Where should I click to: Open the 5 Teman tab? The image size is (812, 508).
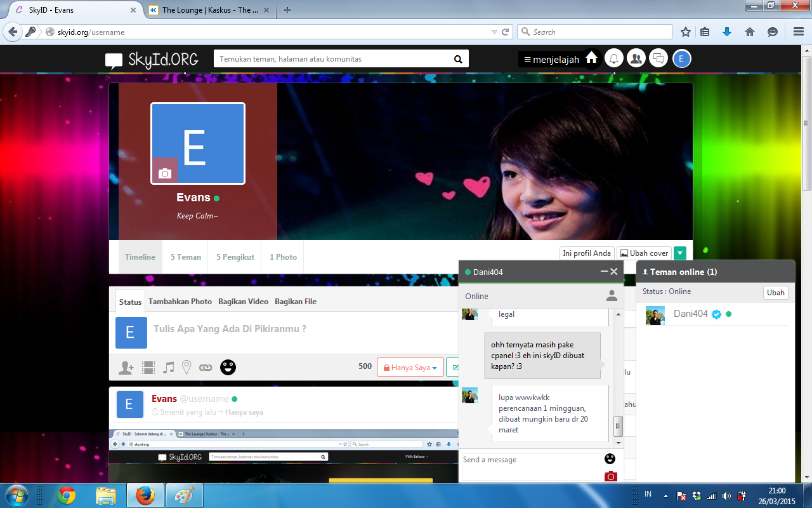(x=186, y=257)
